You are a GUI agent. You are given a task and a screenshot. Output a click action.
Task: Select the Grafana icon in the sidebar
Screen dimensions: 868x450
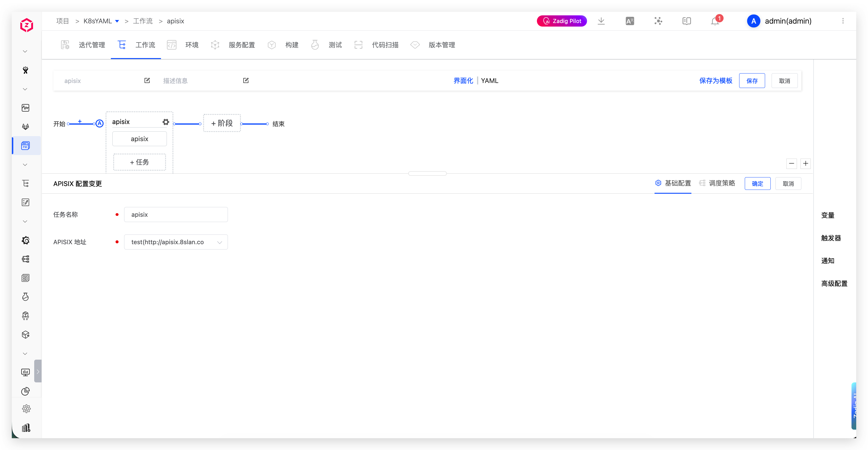(26, 240)
